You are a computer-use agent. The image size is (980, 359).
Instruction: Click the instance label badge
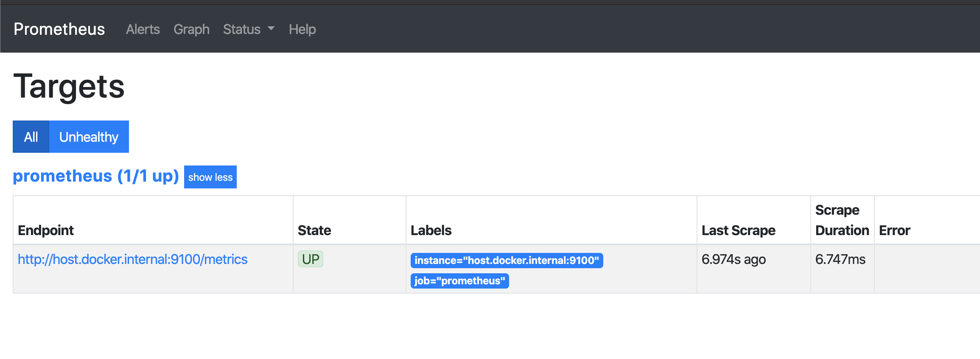507,260
